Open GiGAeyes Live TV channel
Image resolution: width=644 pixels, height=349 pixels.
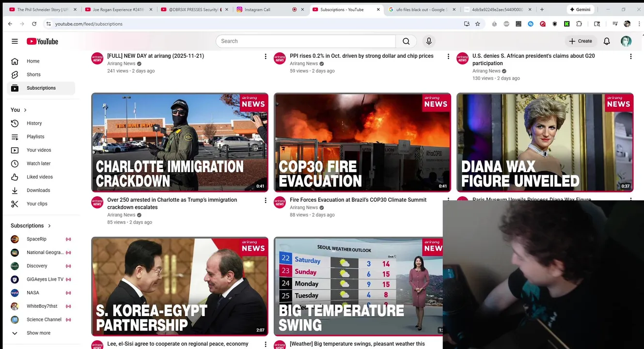pyautogui.click(x=40, y=279)
